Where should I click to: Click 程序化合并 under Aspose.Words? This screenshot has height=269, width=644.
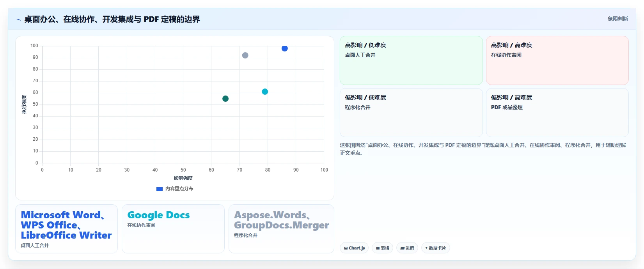(x=246, y=235)
